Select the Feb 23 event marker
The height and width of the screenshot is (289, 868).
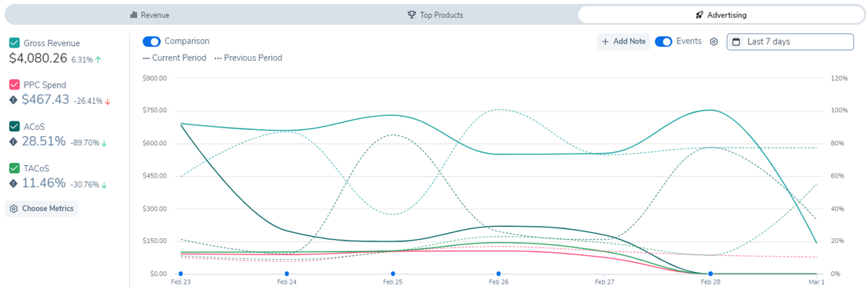(x=181, y=274)
